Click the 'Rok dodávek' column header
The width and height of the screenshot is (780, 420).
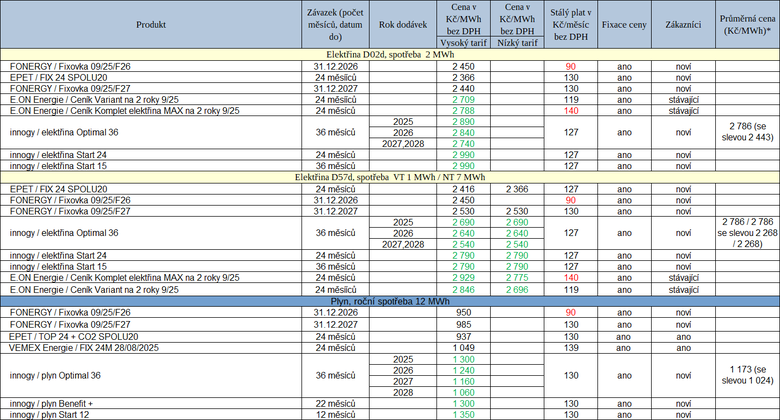pos(403,24)
